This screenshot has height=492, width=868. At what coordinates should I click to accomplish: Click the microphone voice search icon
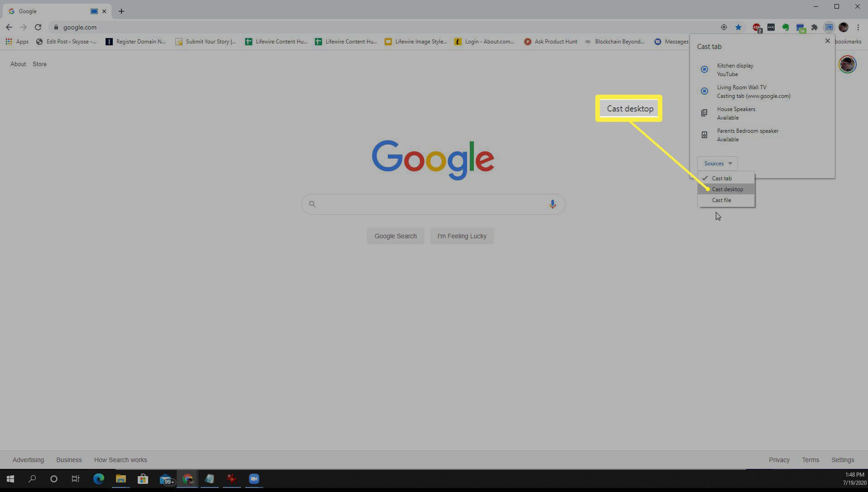click(552, 204)
